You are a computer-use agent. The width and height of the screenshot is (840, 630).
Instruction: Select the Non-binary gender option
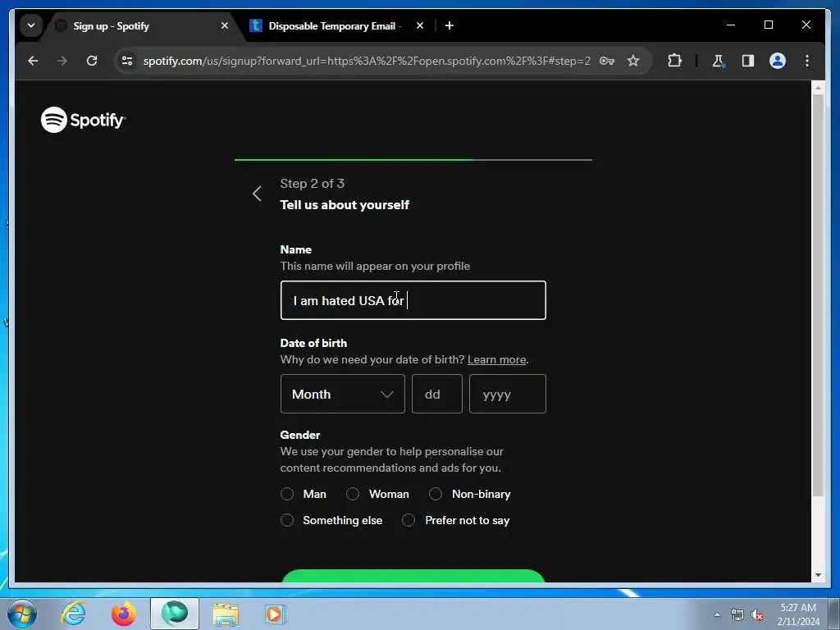tap(436, 494)
